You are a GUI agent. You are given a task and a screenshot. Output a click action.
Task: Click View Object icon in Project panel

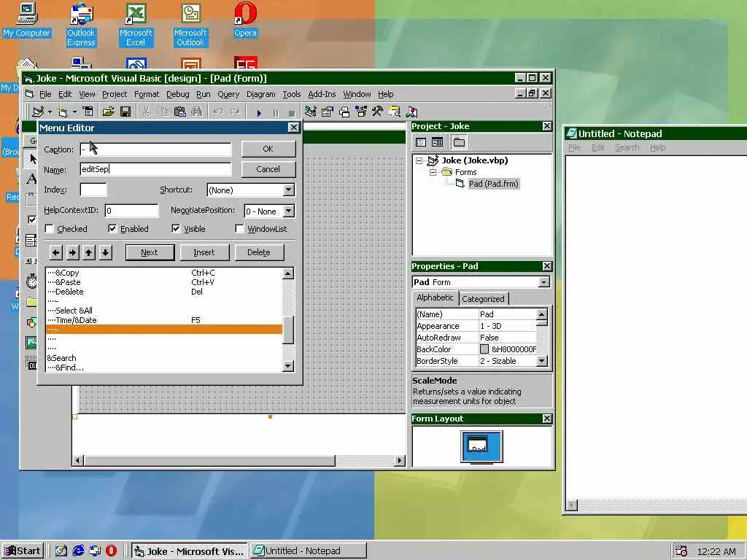tap(437, 142)
